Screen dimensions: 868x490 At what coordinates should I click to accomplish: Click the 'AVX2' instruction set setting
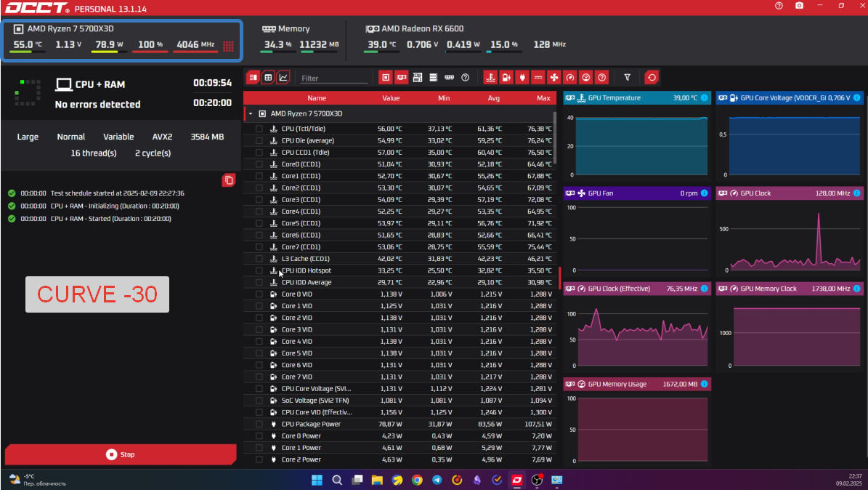pos(162,137)
